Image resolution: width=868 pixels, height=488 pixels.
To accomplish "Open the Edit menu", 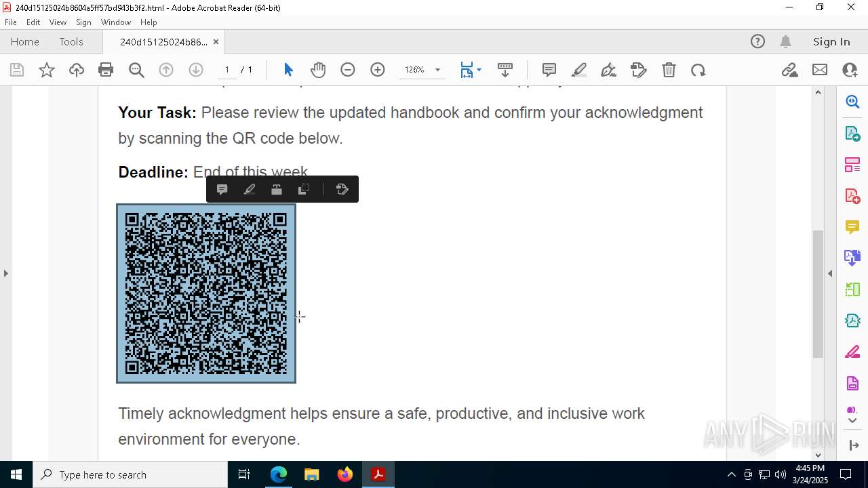I will point(33,22).
